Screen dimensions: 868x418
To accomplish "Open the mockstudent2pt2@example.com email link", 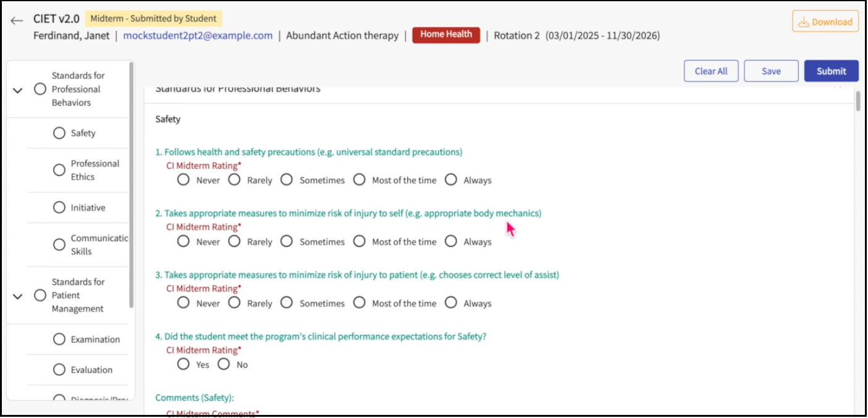I will click(198, 35).
